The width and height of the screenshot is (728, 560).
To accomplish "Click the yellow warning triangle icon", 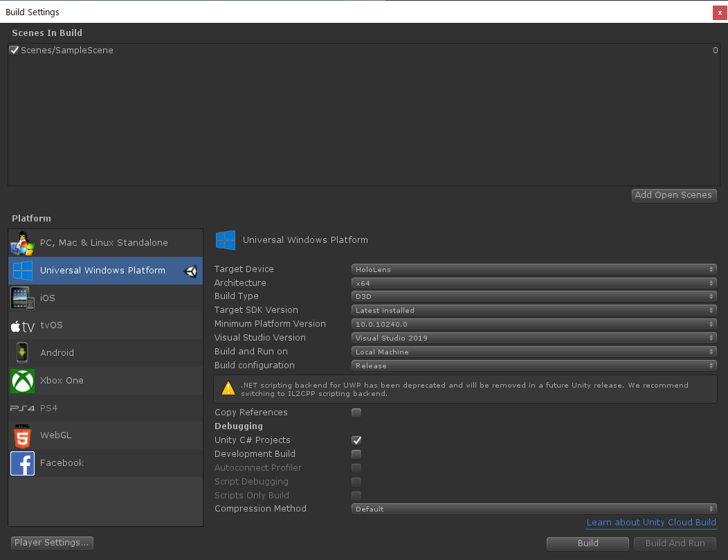I will click(228, 388).
